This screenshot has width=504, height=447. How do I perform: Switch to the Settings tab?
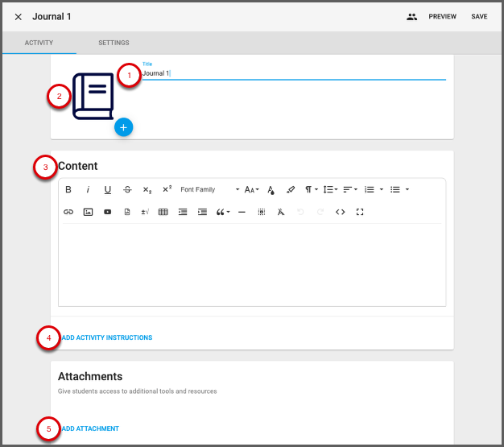114,43
